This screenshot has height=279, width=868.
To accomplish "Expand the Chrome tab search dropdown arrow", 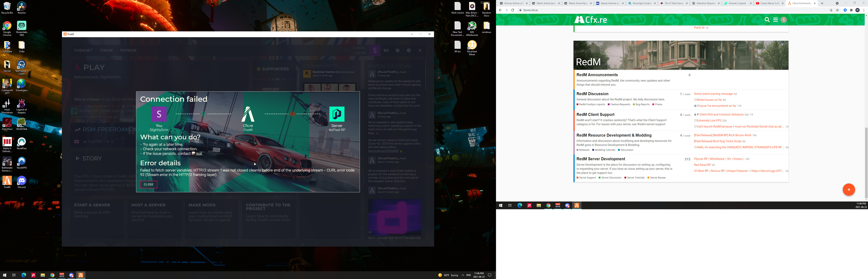I will [x=837, y=3].
